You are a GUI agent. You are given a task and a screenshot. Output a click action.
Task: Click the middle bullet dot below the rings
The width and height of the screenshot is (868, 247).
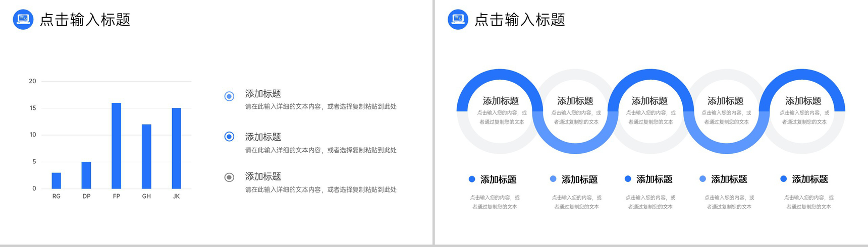[x=628, y=179]
